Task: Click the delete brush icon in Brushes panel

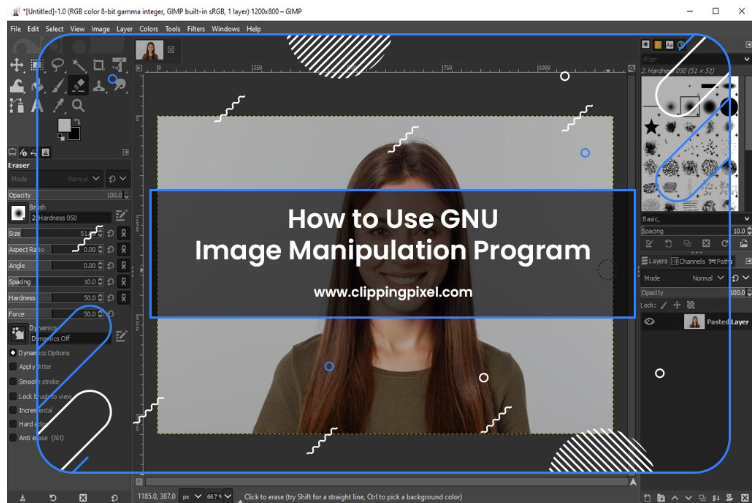Action: 706,243
